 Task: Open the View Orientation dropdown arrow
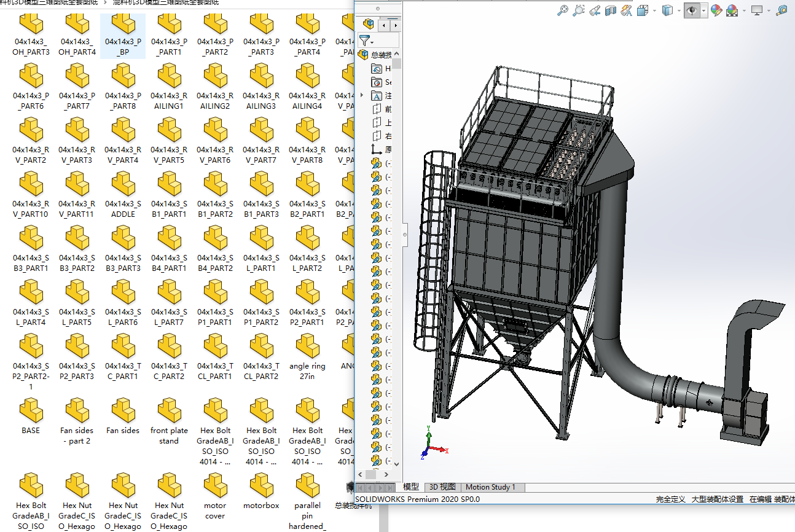[654, 10]
